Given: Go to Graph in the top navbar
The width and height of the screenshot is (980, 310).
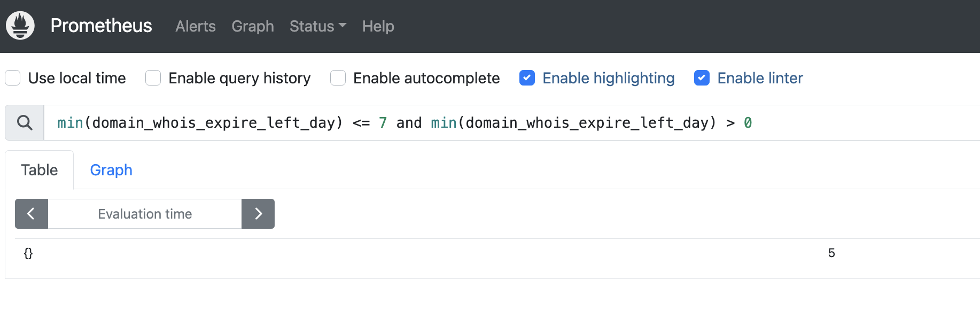Looking at the screenshot, I should coord(252,26).
